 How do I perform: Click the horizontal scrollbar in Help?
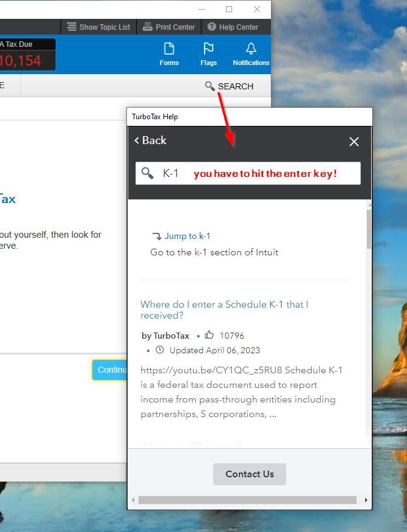pyautogui.click(x=247, y=500)
